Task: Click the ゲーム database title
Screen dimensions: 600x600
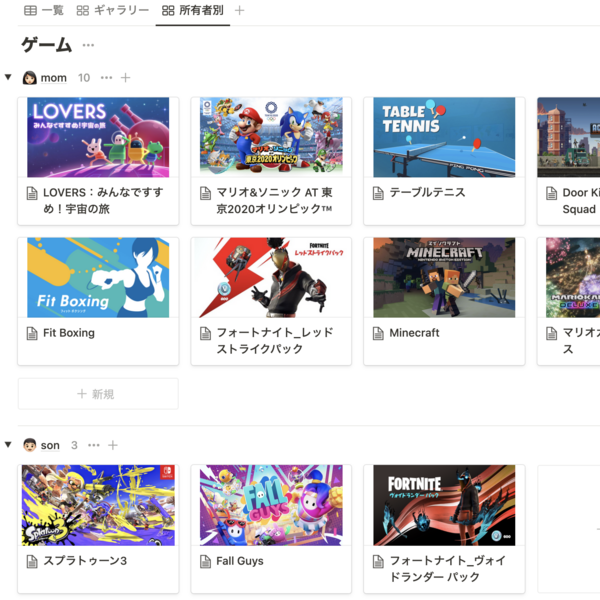Action: pos(47,45)
